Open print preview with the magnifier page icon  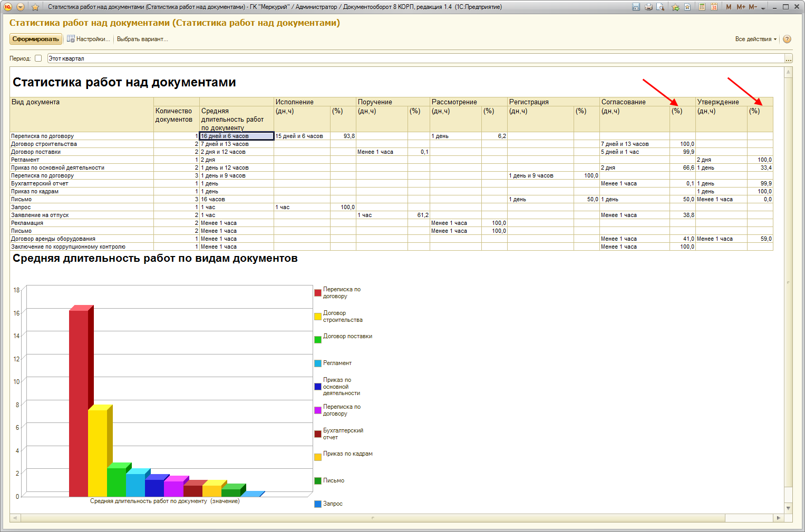pyautogui.click(x=660, y=7)
